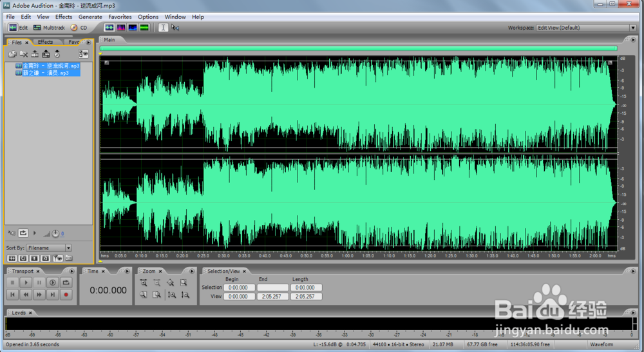Click Import File icon in Files panel
The image size is (644, 352).
click(12, 54)
